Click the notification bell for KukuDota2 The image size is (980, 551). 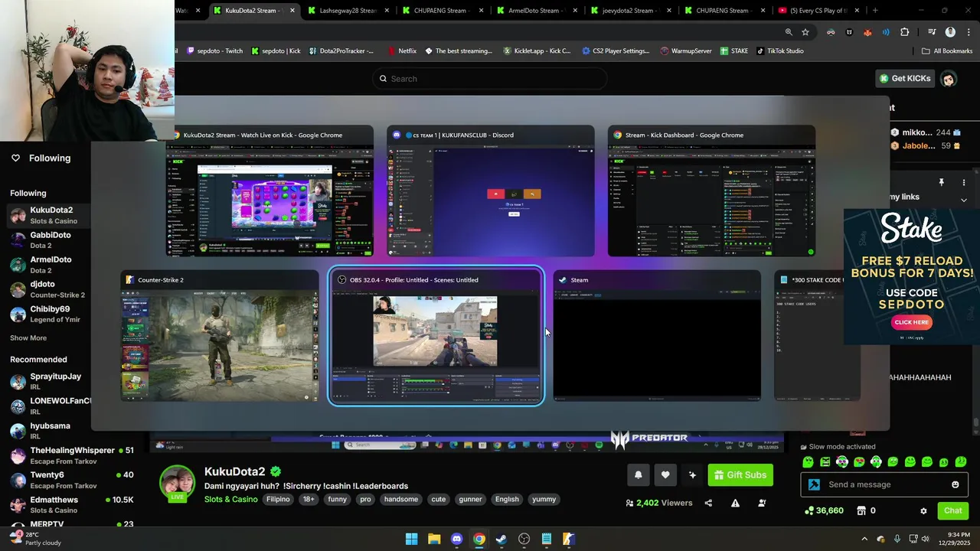pyautogui.click(x=638, y=475)
